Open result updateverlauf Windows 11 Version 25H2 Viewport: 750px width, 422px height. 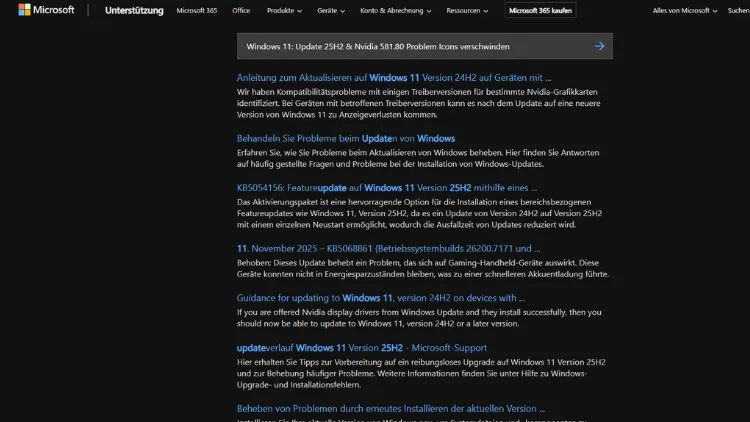(362, 348)
